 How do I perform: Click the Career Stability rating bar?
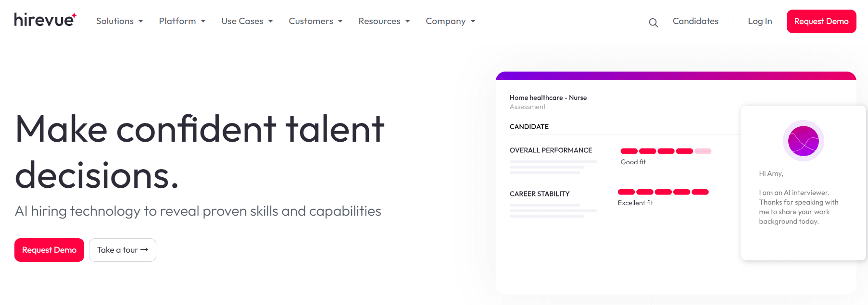click(663, 192)
